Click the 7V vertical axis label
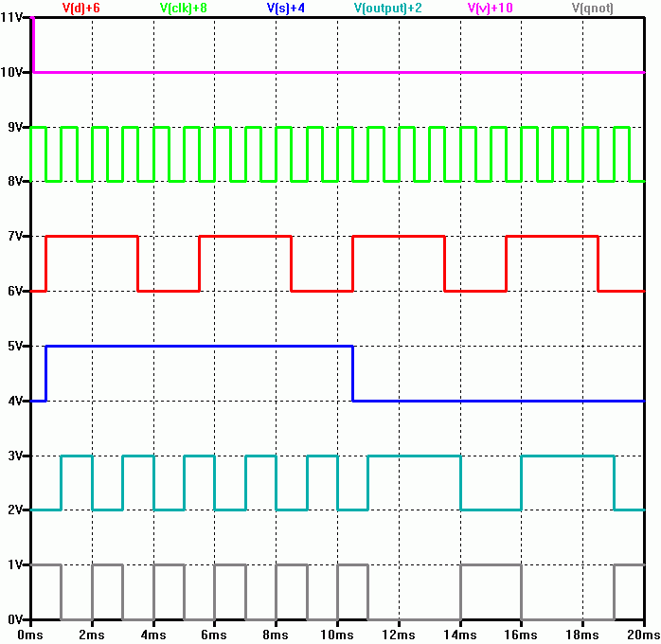The image size is (661, 644). tap(15, 236)
